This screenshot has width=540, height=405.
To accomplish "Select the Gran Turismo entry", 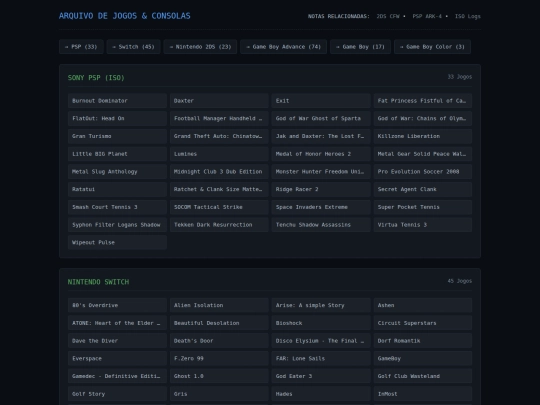I will 117,136.
